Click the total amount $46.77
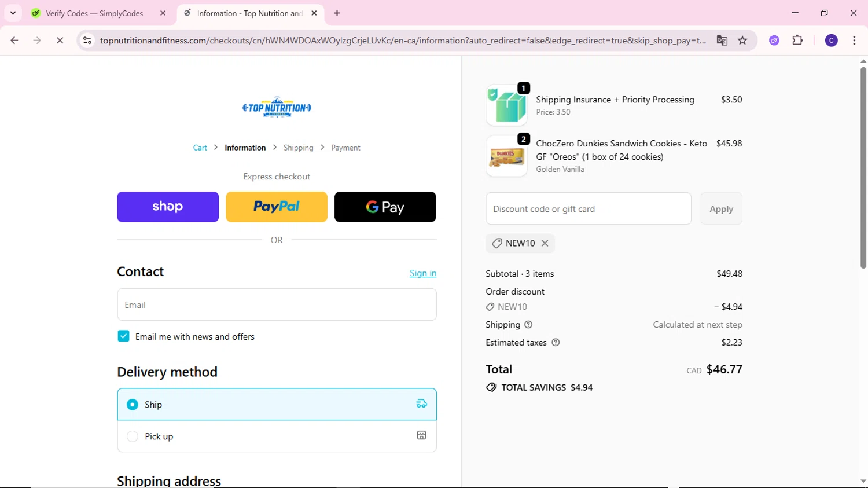This screenshot has width=868, height=488. click(x=724, y=369)
